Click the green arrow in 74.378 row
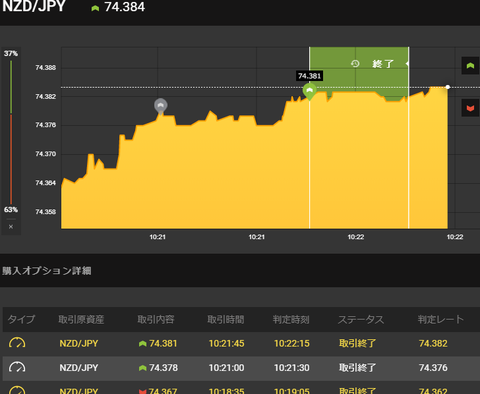 143,368
